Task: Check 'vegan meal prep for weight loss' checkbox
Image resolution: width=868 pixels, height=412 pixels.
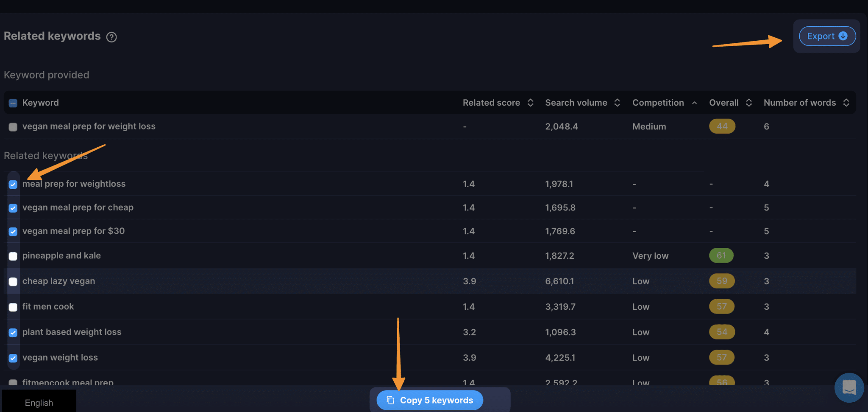Action: click(x=13, y=127)
